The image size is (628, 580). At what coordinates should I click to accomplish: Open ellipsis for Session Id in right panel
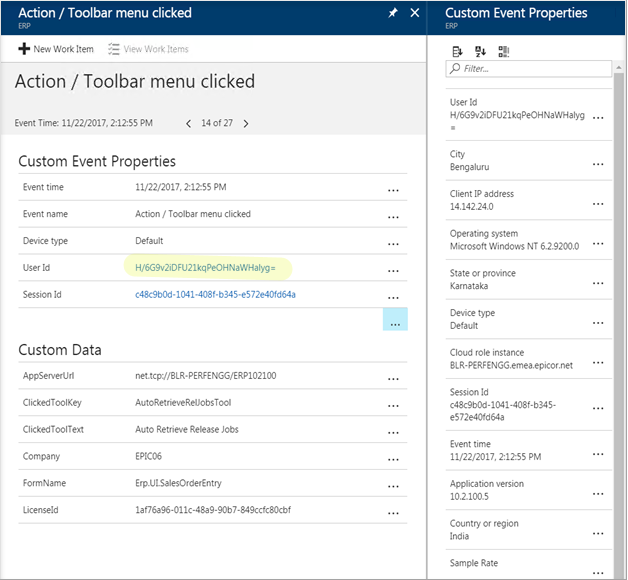598,409
